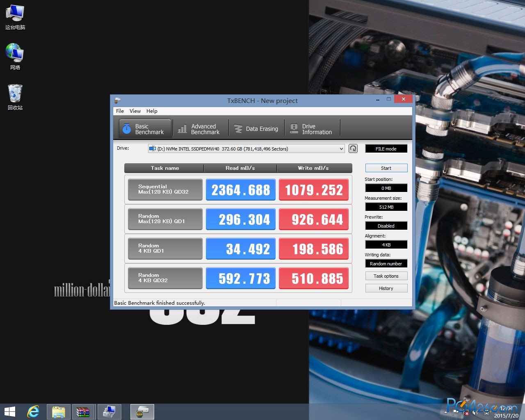
Task: Open the computer utility taskbar icon
Action: click(x=109, y=411)
